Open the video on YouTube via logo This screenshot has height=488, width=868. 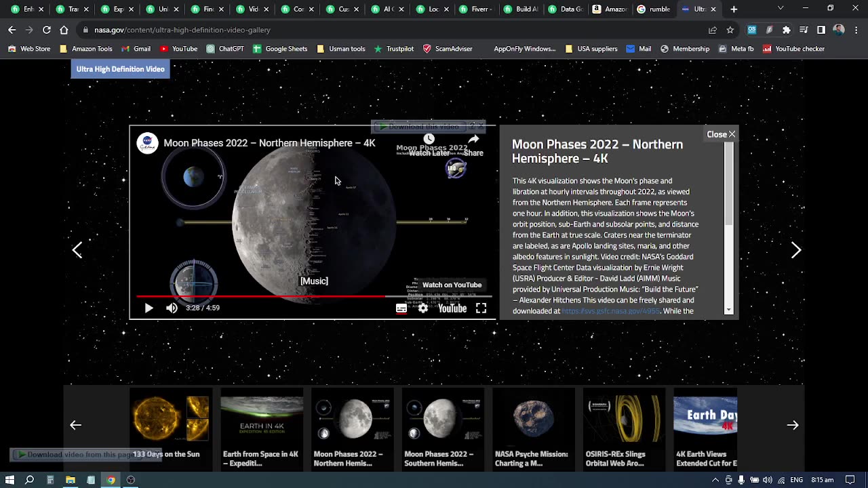[452, 308]
